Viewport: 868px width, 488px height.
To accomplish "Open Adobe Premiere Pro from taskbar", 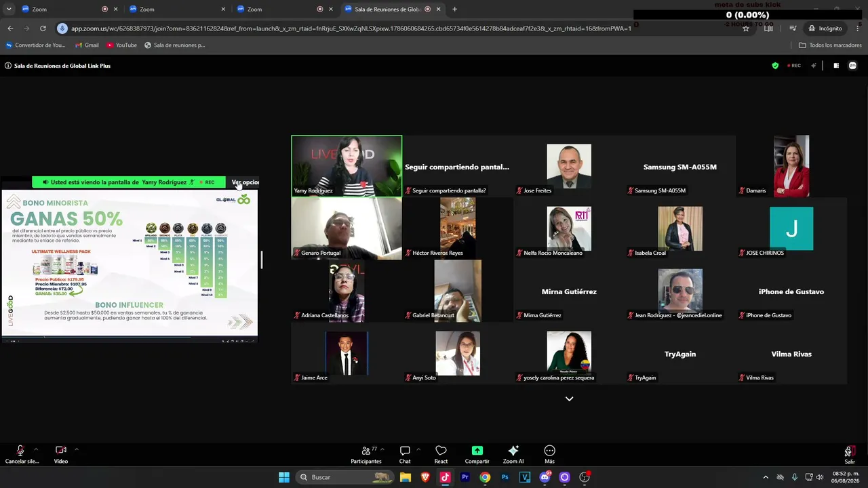I will tap(465, 477).
